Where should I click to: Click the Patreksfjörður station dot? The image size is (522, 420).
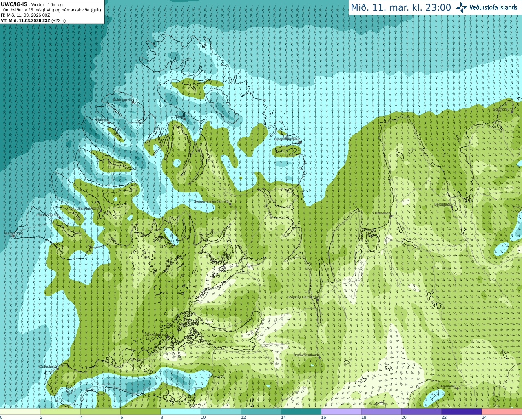coord(60,217)
